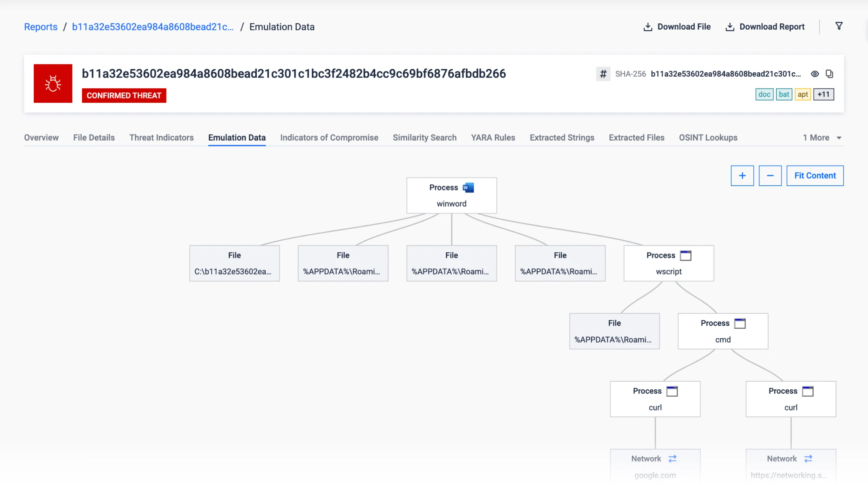Click the Word icon on winword process
The width and height of the screenshot is (868, 487).
click(x=468, y=188)
